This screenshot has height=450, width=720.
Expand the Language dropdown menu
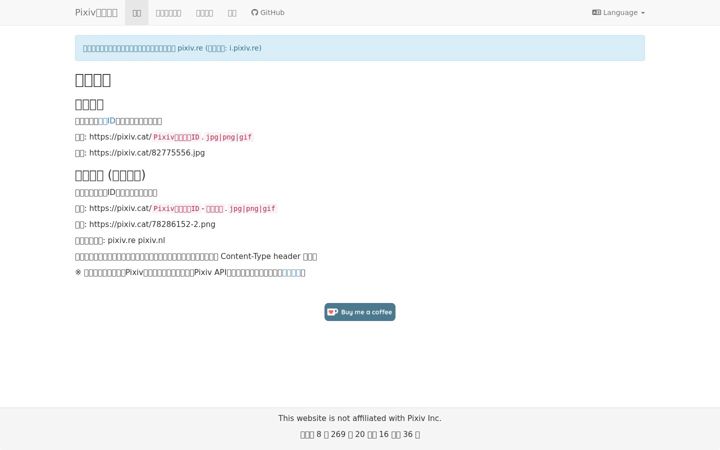tap(618, 12)
